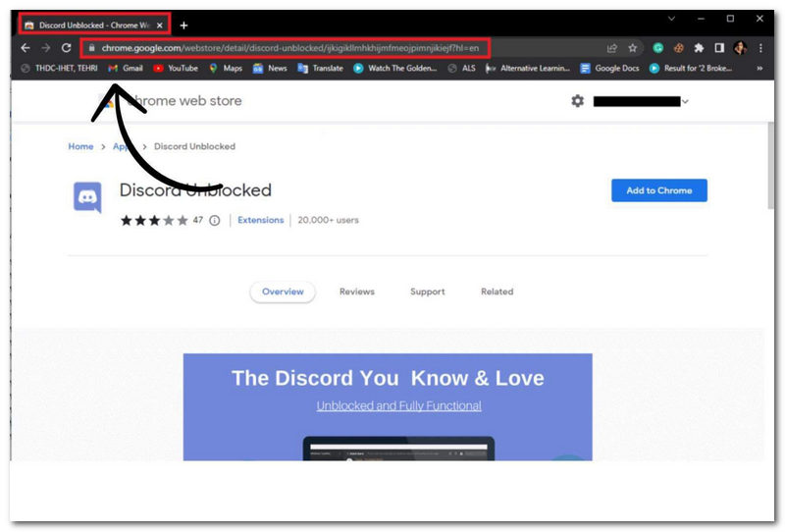Open the Extensions category link
The width and height of the screenshot is (785, 532).
(x=260, y=220)
